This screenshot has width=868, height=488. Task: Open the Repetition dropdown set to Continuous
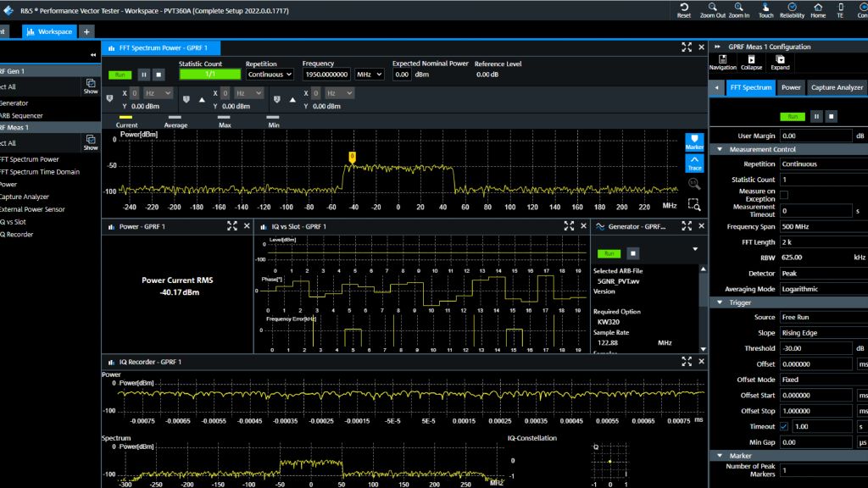point(270,75)
